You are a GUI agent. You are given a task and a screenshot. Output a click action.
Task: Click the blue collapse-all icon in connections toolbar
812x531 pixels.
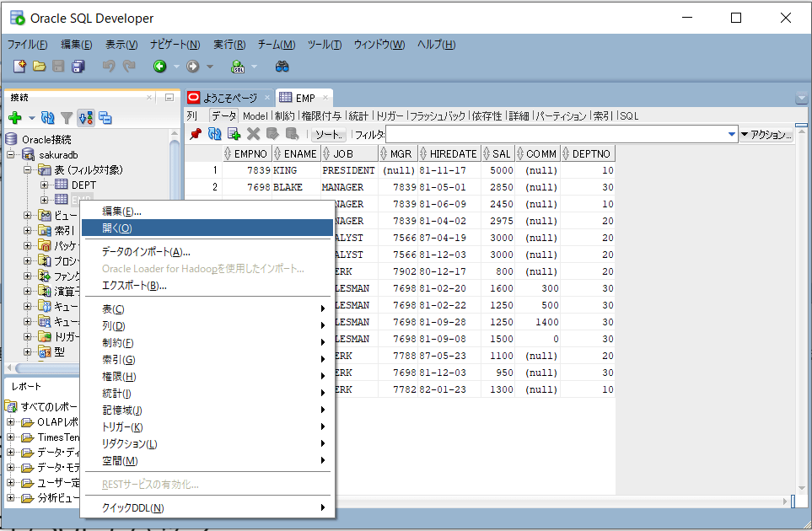(105, 118)
